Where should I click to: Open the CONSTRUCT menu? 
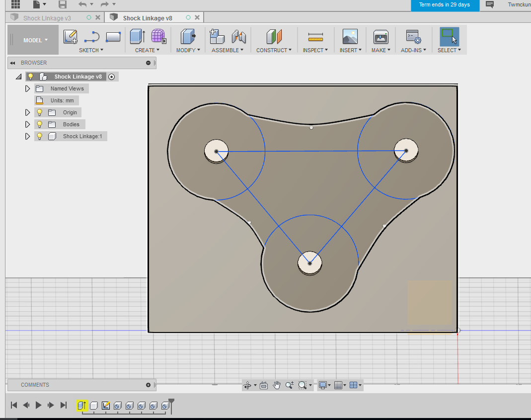tap(274, 50)
